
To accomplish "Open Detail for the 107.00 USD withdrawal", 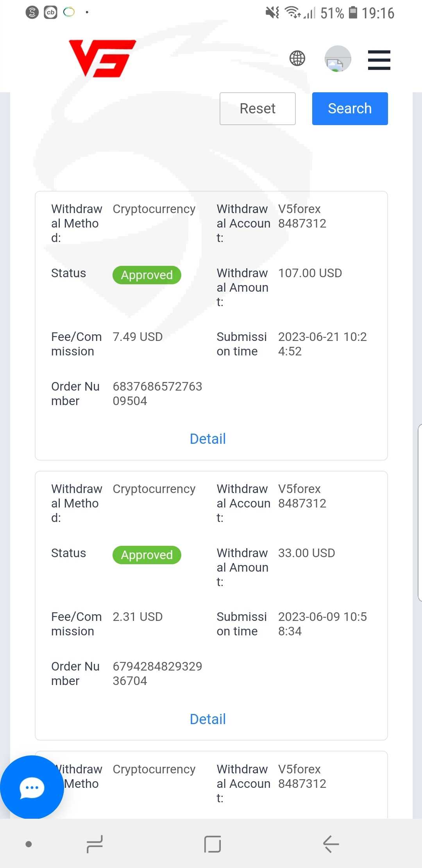I will pos(207,439).
